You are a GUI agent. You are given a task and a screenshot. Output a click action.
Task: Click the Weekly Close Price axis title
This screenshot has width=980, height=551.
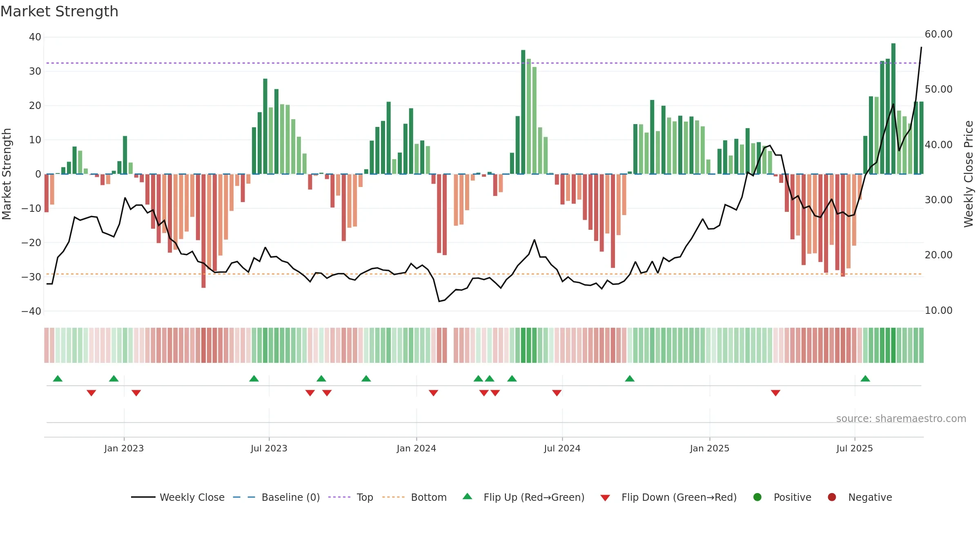969,174
